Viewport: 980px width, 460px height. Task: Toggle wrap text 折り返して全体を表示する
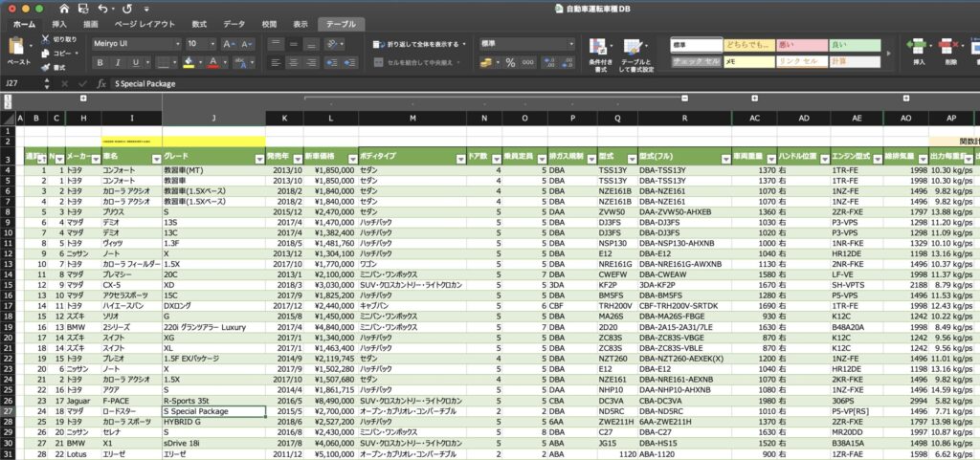point(415,44)
